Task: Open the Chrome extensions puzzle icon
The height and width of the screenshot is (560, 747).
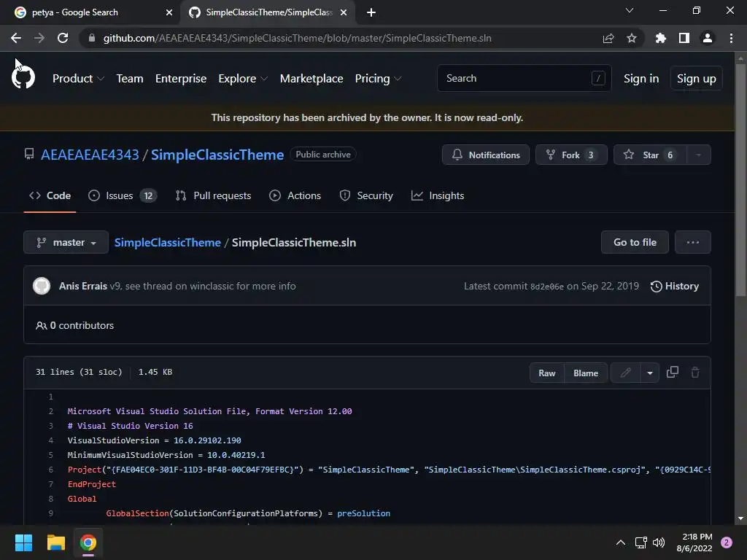Action: point(660,38)
